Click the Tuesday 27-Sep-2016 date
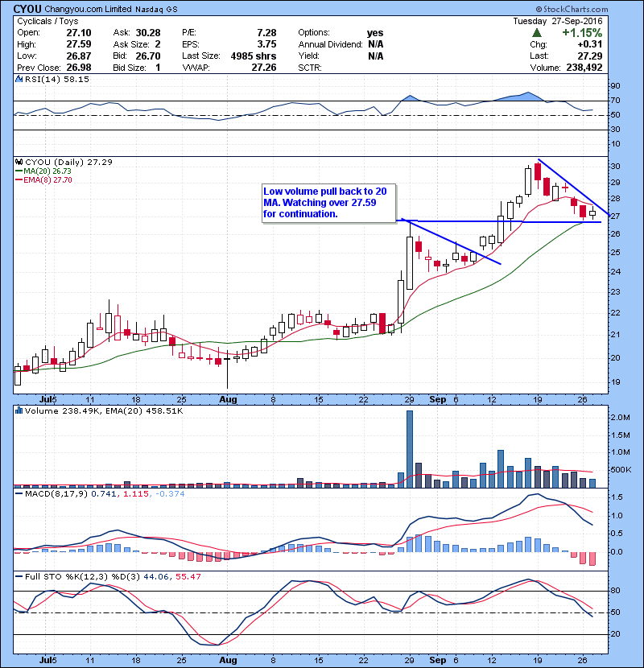Screen dimensions: 644x668 pos(558,21)
